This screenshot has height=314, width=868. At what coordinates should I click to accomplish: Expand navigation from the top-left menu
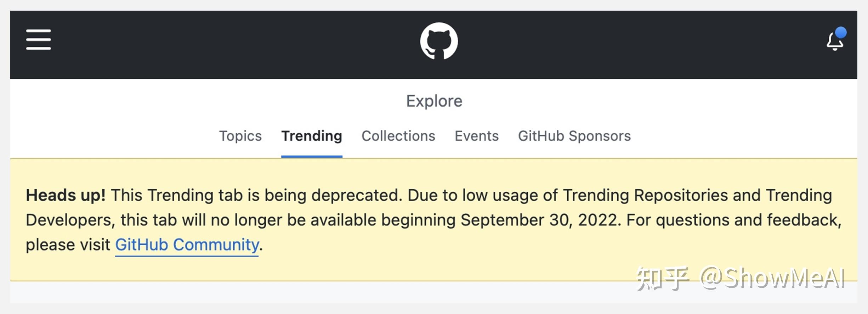[x=38, y=40]
